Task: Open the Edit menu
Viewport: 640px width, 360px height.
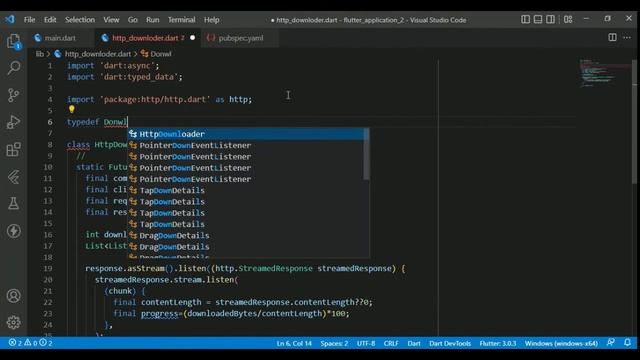Action: click(x=50, y=20)
